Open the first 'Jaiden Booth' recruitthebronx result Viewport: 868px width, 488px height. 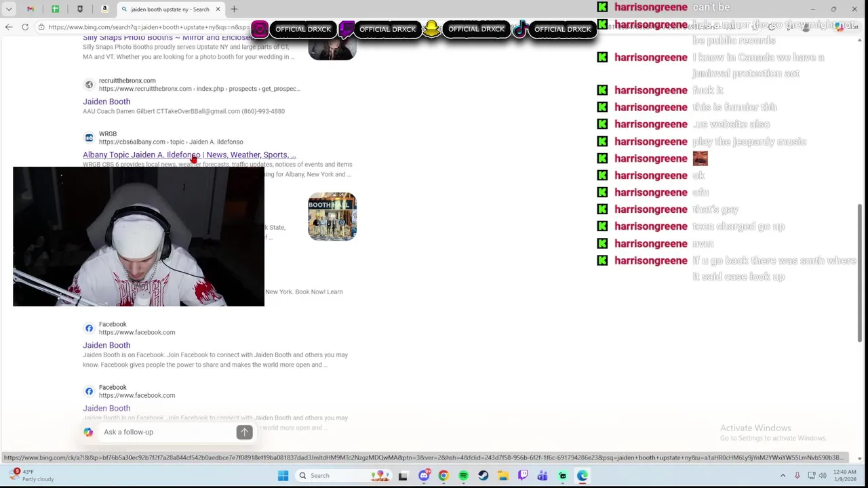point(106,102)
